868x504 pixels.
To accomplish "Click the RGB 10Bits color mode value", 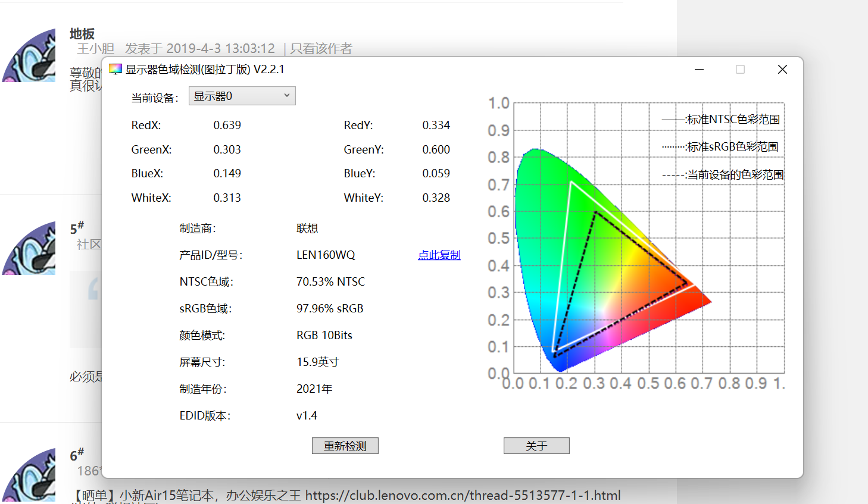I will coord(324,335).
